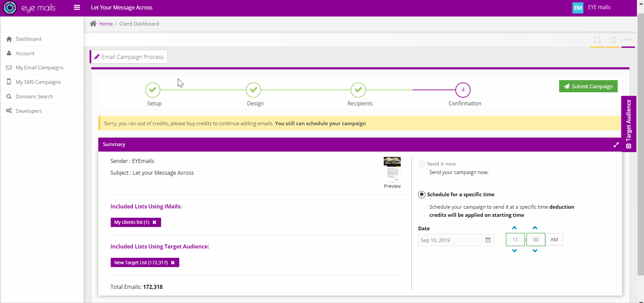This screenshot has width=644, height=303.
Task: Click the EM user avatar icon
Action: (578, 8)
